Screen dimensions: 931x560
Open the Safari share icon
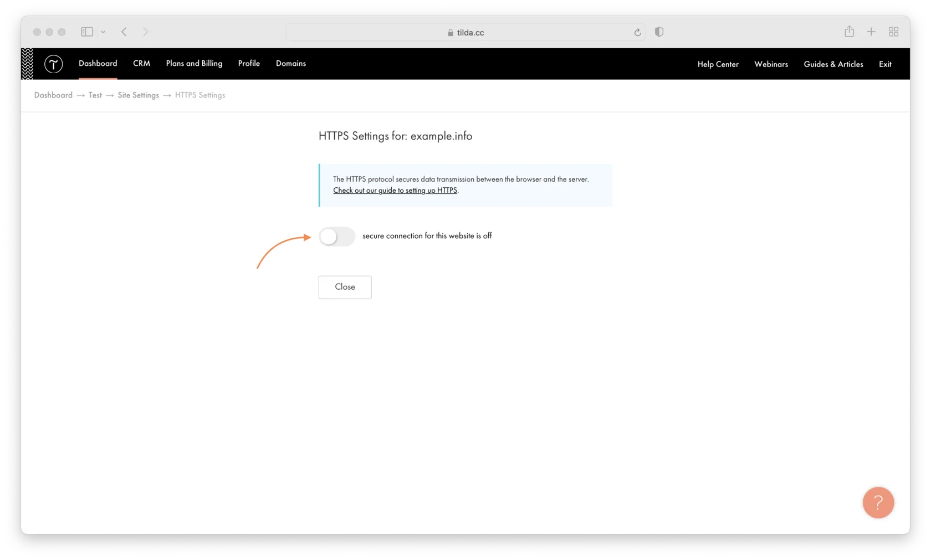pyautogui.click(x=849, y=32)
